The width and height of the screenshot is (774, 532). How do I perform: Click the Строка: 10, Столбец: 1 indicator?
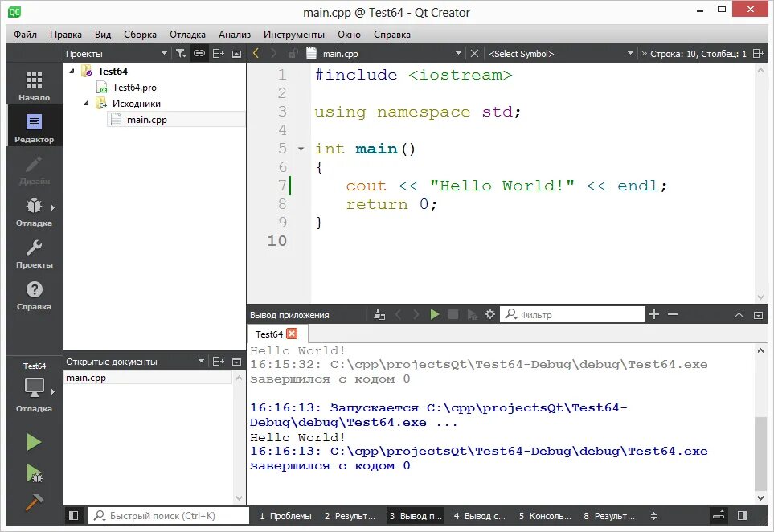[698, 53]
